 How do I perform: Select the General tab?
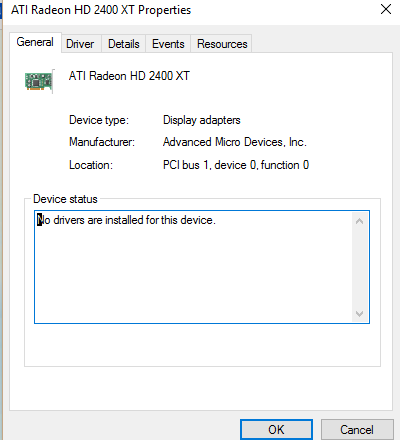click(35, 42)
